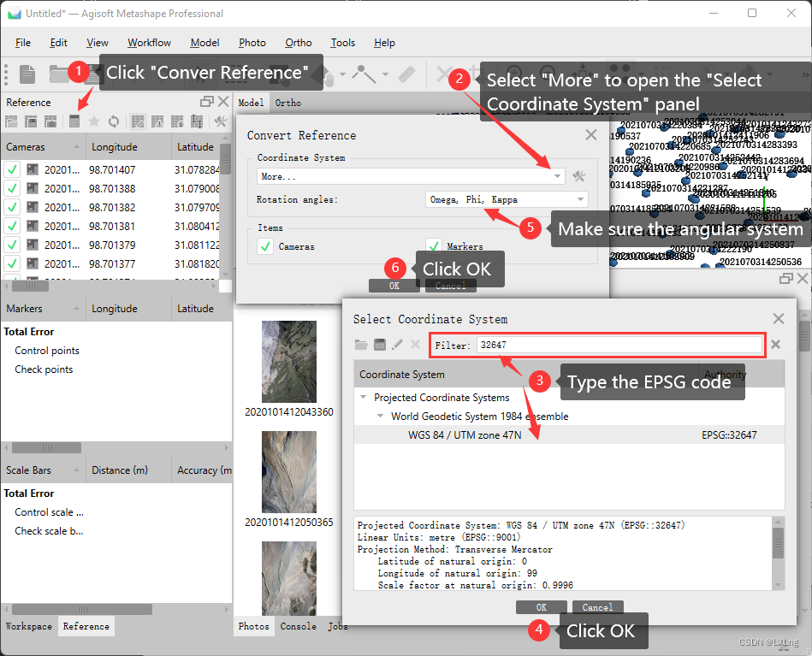The height and width of the screenshot is (656, 812).
Task: Select the View Estimated info table icon
Action: pos(177,121)
